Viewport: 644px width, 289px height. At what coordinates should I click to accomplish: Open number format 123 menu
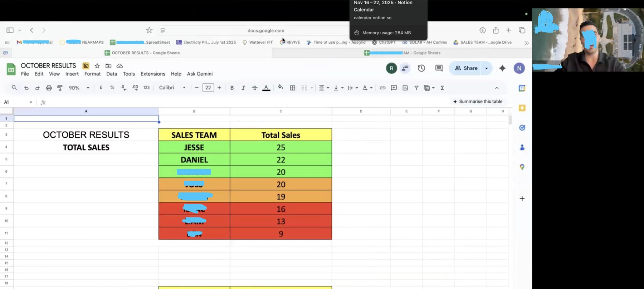pyautogui.click(x=146, y=88)
